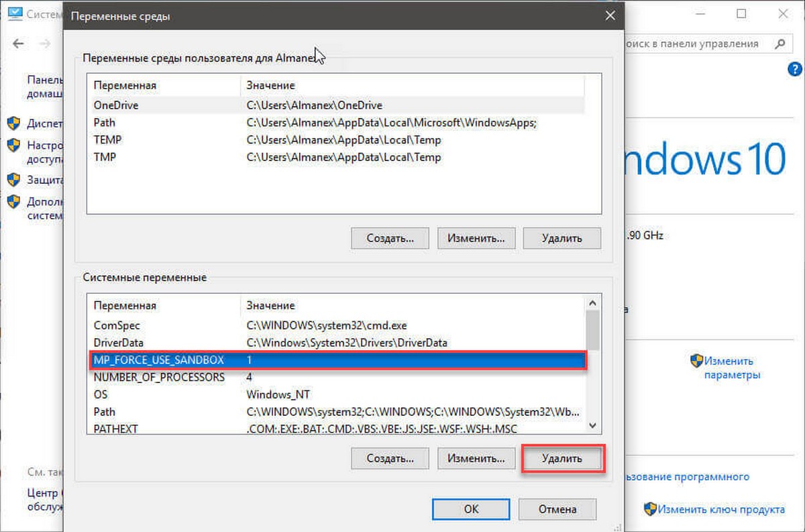Click the shield icon next to Настройка link
The image size is (805, 532).
[x=14, y=145]
